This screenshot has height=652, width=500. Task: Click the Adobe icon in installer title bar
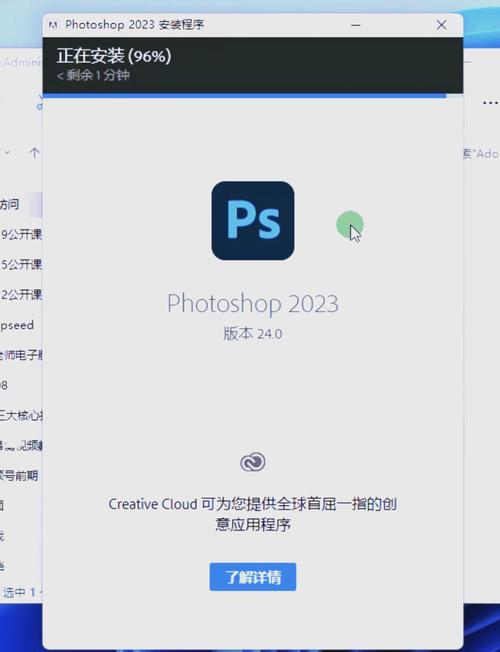[53, 25]
